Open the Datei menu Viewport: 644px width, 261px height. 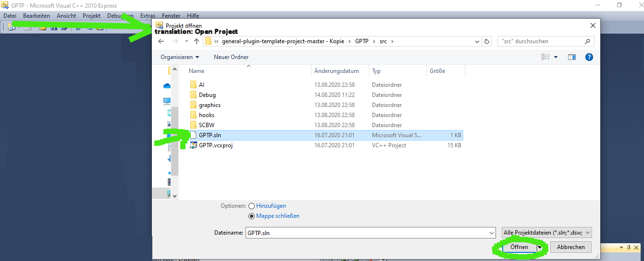pos(10,16)
